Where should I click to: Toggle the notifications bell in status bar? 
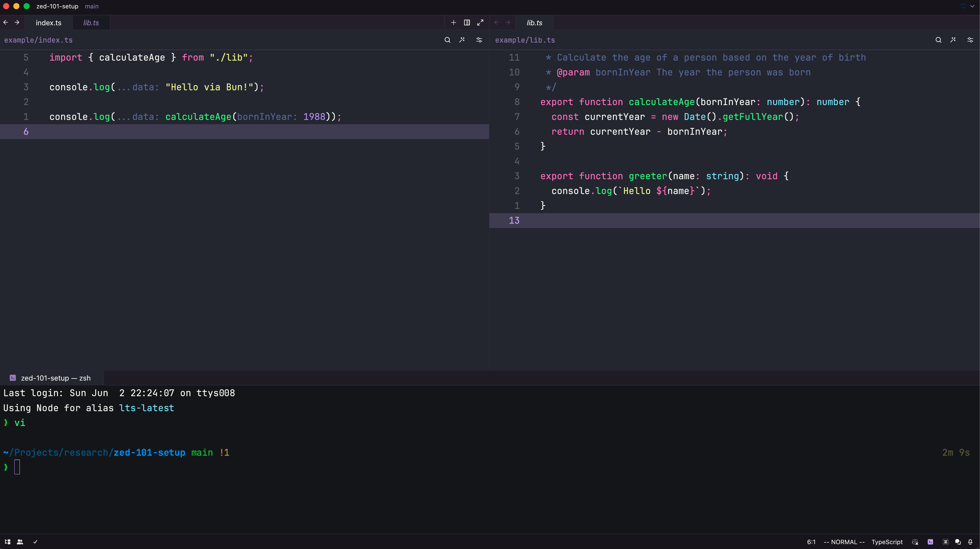pos(970,542)
